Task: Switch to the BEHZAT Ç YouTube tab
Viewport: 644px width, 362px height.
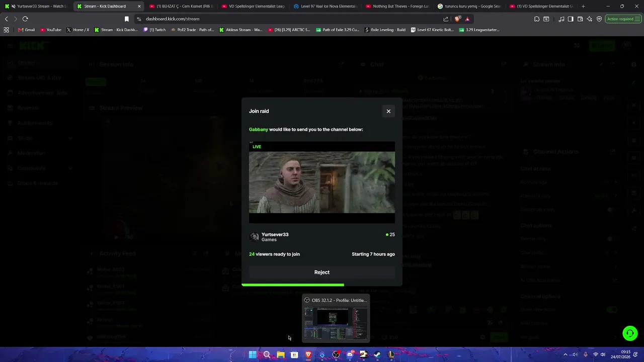Action: point(182,7)
